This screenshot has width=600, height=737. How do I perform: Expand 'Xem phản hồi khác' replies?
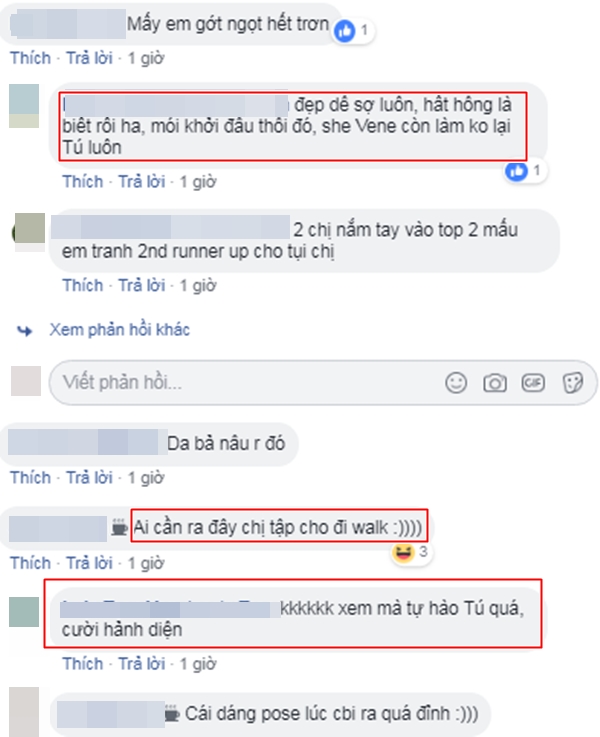pyautogui.click(x=119, y=330)
